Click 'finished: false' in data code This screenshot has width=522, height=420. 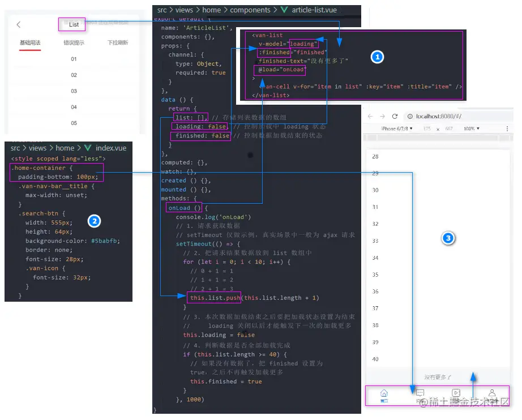point(203,136)
